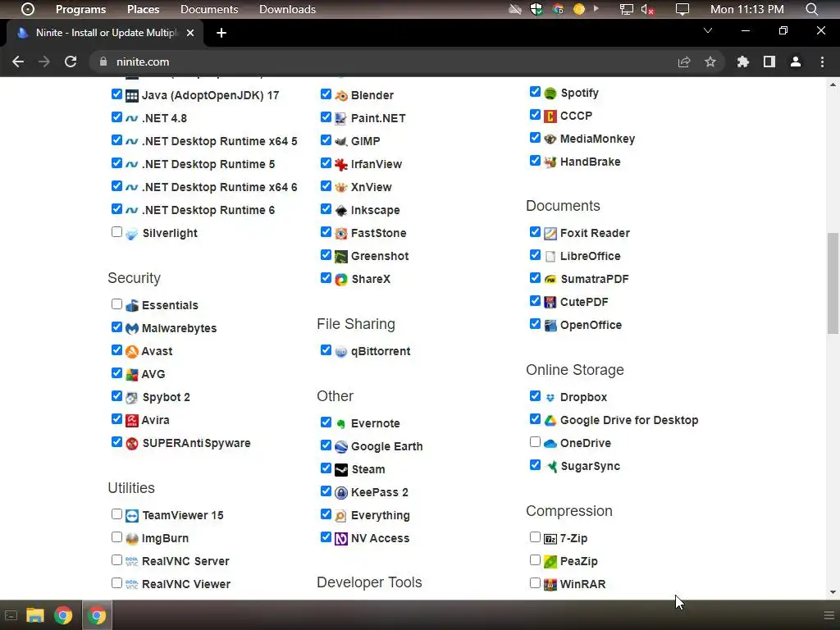Check the 7-Zip checkbox
840x630 pixels.
pos(535,536)
